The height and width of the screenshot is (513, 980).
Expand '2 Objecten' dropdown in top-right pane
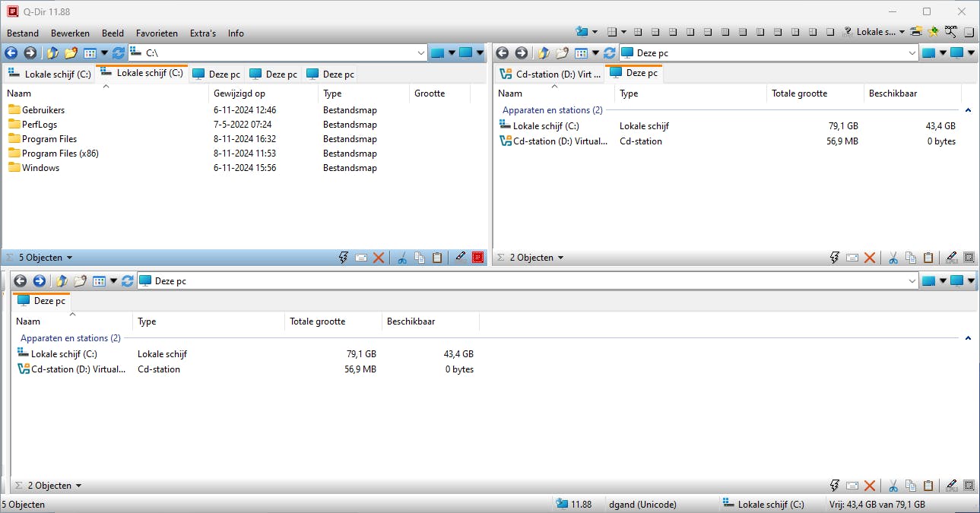click(561, 258)
